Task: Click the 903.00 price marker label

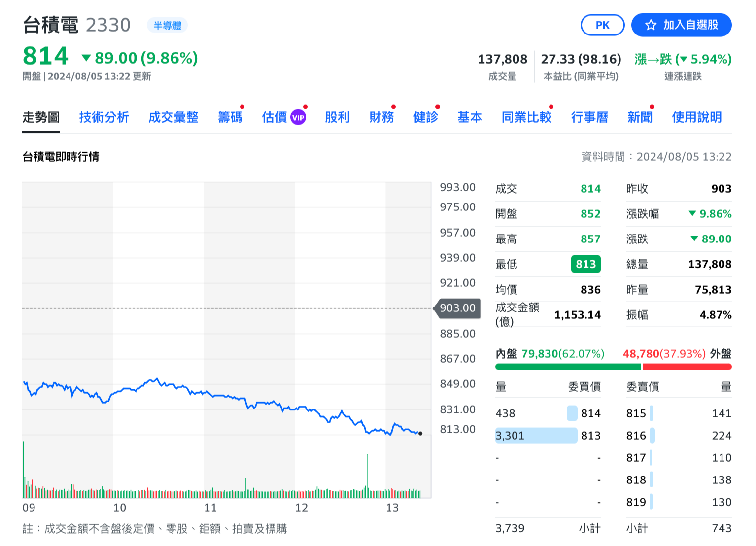Action: click(457, 308)
